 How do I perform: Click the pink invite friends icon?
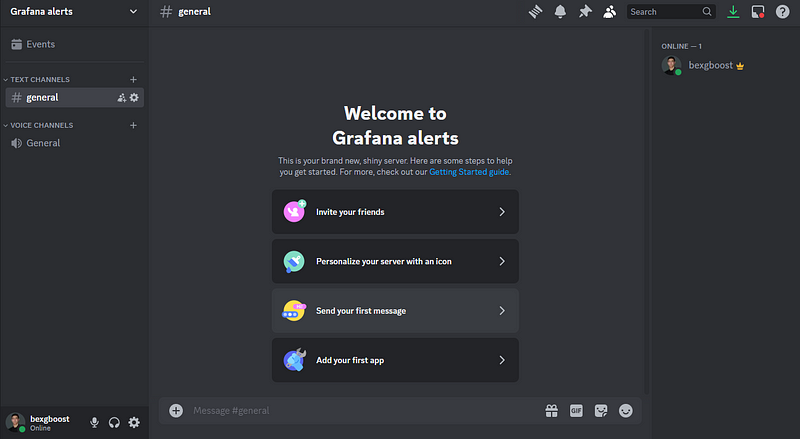(294, 211)
